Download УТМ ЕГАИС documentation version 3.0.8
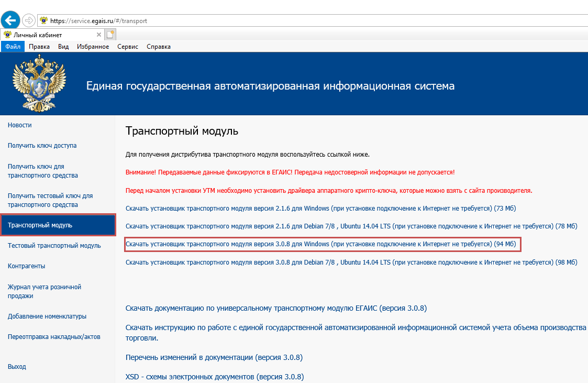The width and height of the screenshot is (588, 383). 276,308
